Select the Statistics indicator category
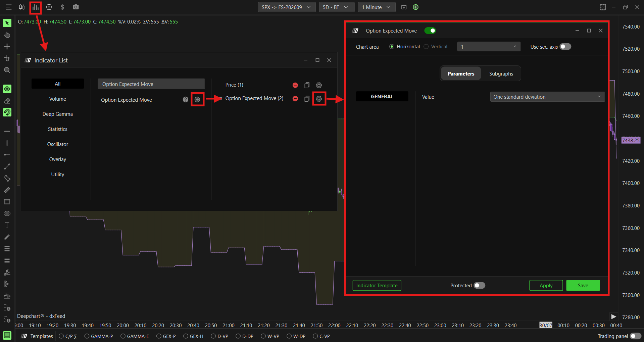Viewport: 644px width, 342px height. [x=58, y=129]
